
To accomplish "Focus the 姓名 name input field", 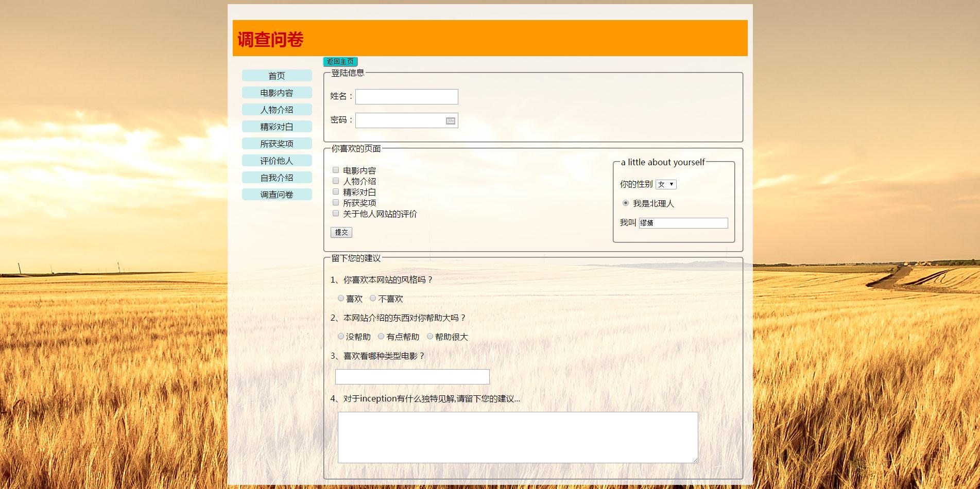I will point(406,97).
